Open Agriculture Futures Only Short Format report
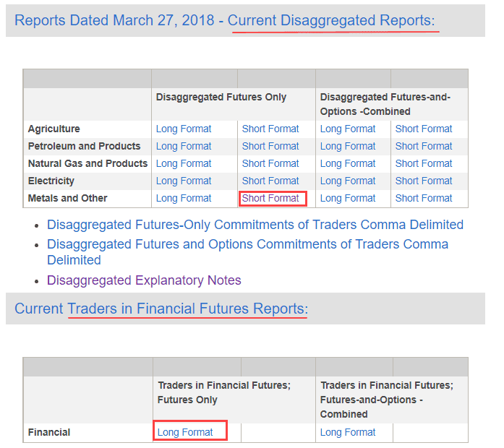 click(270, 129)
